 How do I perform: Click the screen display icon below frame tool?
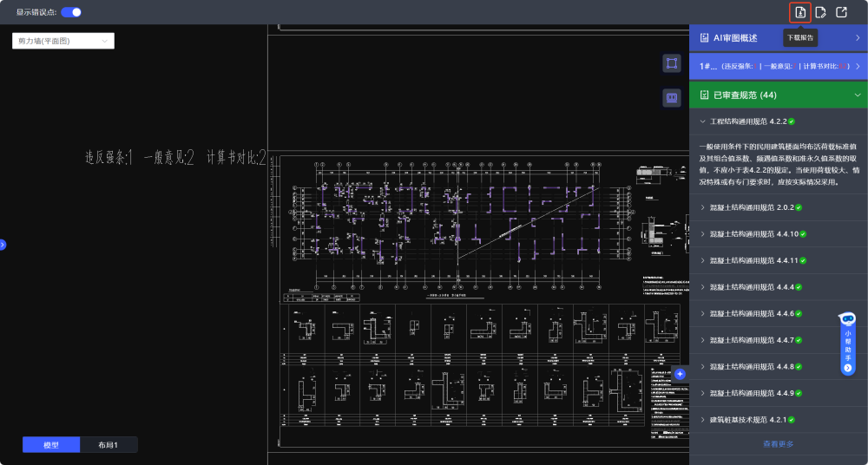click(672, 98)
